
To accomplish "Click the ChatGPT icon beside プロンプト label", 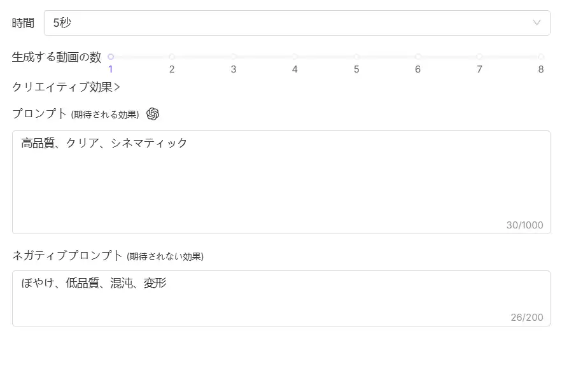I will coord(153,114).
